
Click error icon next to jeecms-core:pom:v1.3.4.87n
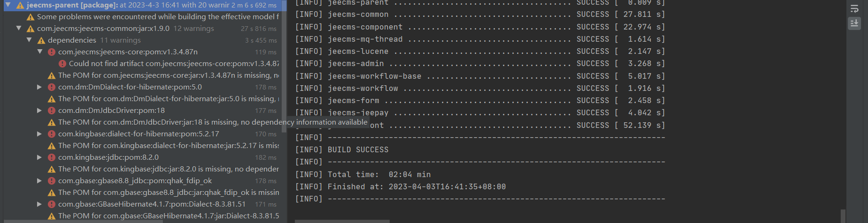pos(52,52)
